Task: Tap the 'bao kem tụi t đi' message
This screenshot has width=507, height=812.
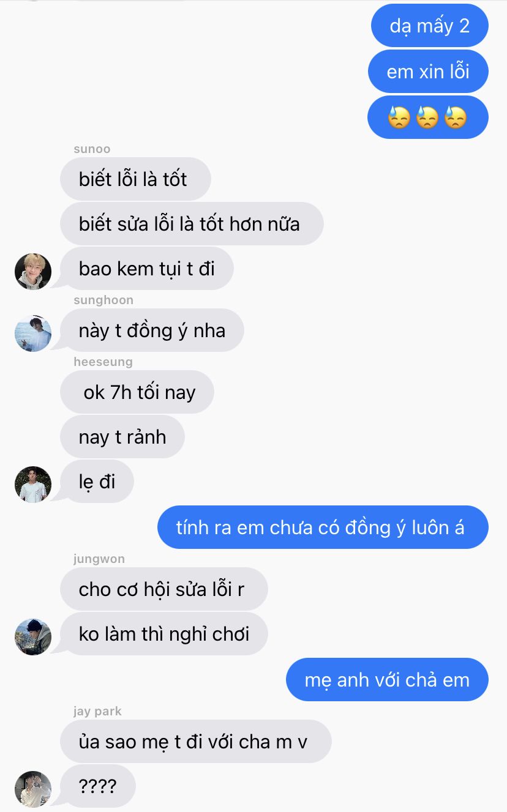Action: click(x=147, y=268)
